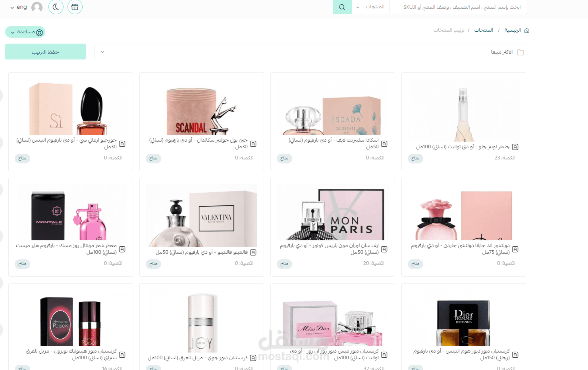Open the user profile avatar
The image size is (588, 370).
[37, 7]
